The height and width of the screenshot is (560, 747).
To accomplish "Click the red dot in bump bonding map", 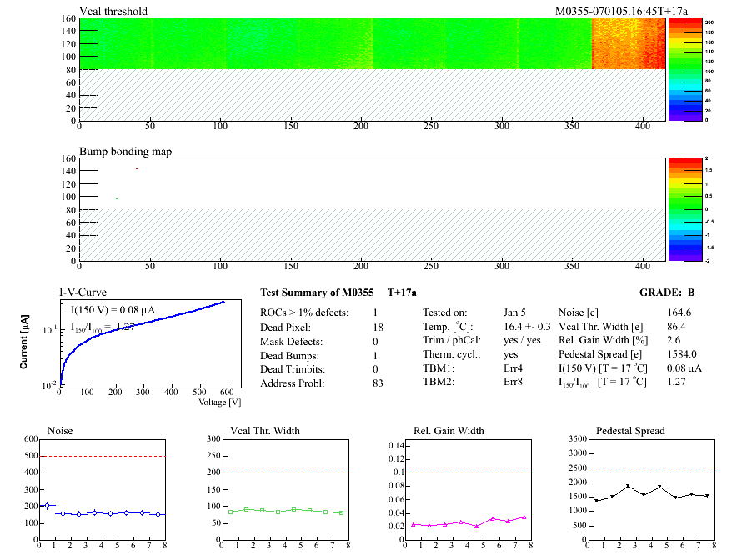I will (137, 168).
